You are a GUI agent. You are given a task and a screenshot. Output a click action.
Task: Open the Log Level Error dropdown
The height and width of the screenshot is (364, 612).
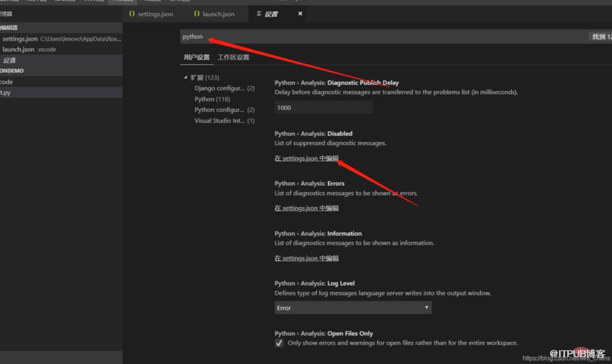tap(353, 308)
